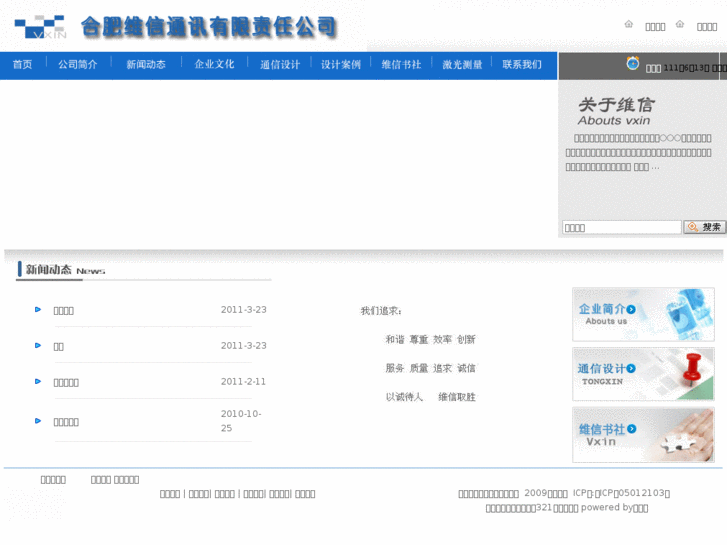Viewport: 727px width, 545px height.
Task: Click the leftmost house icon in top-right corner
Action: 629,25
